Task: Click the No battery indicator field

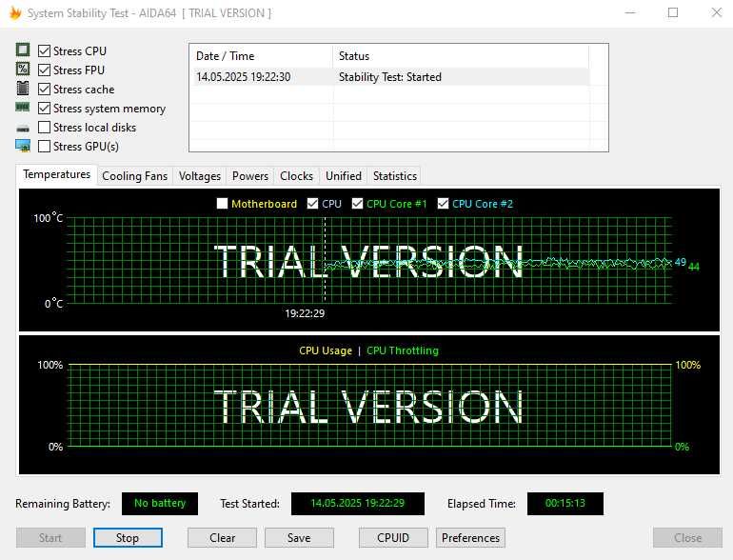Action: click(160, 504)
